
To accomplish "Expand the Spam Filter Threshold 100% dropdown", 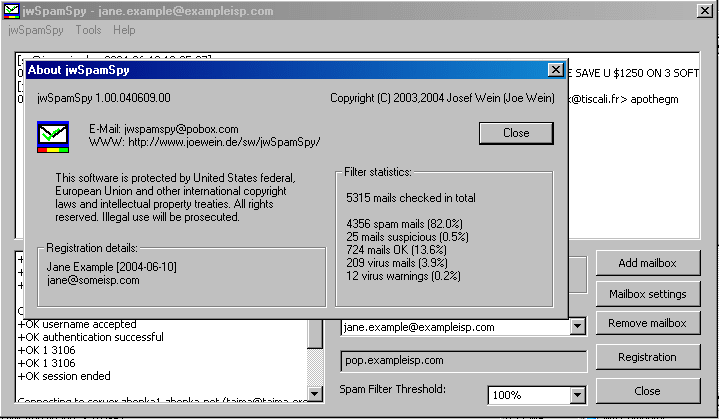I will [x=578, y=395].
